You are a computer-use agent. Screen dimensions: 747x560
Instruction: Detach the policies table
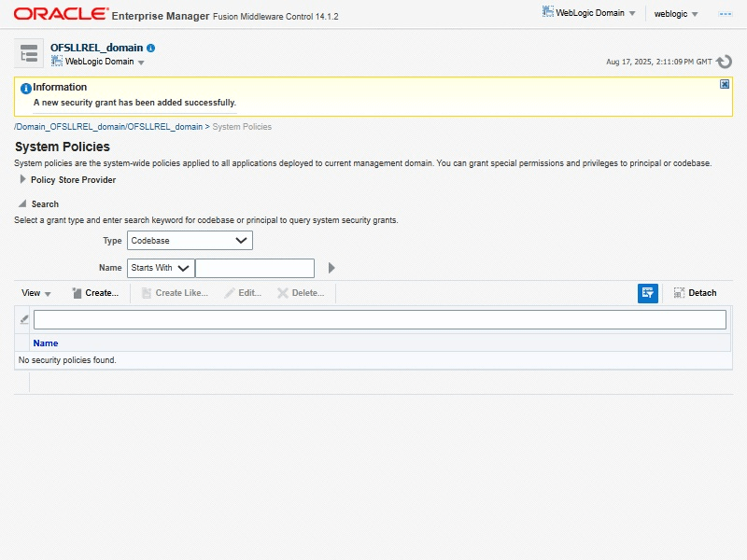695,293
